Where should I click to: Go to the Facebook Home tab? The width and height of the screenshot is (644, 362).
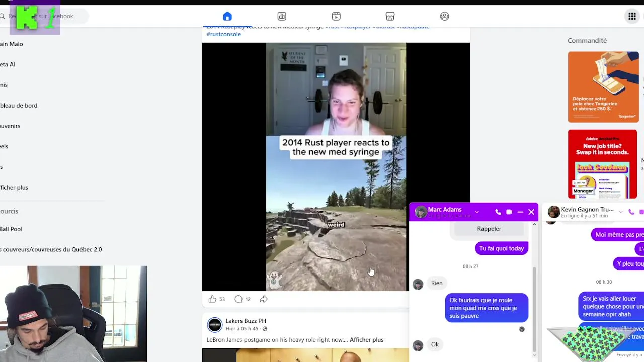tap(227, 16)
